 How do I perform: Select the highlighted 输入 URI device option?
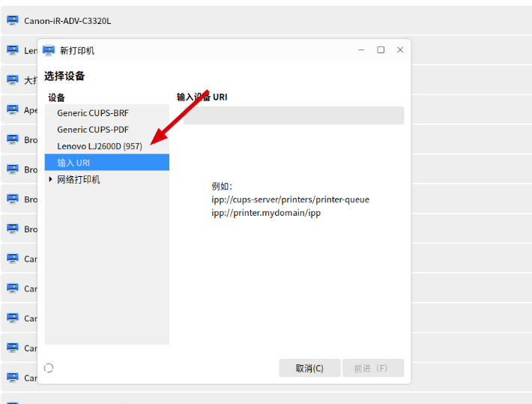click(x=73, y=163)
